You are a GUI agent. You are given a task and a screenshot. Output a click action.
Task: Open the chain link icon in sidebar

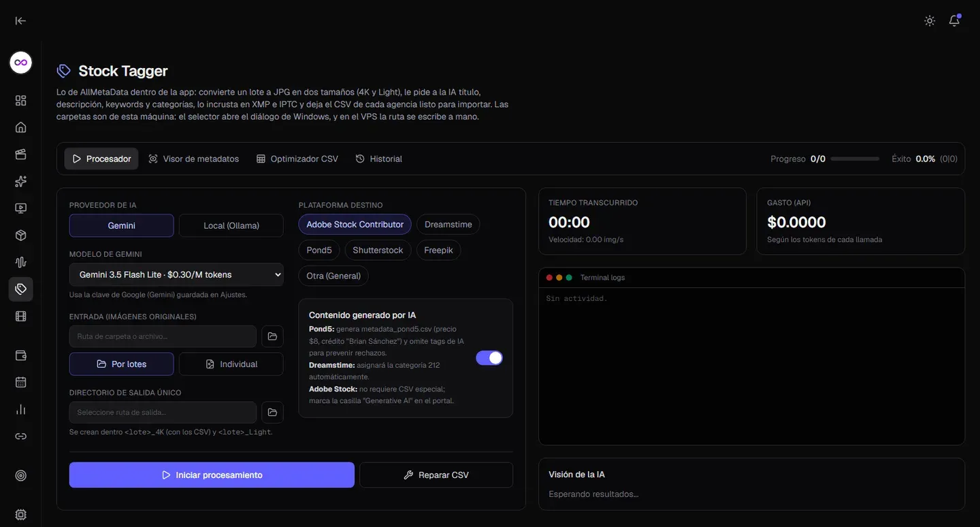[21, 436]
